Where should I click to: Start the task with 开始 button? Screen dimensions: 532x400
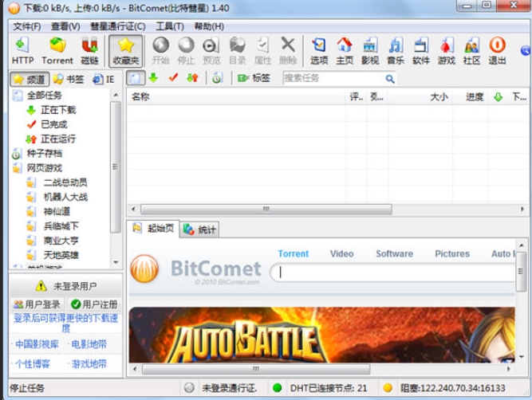coord(160,51)
